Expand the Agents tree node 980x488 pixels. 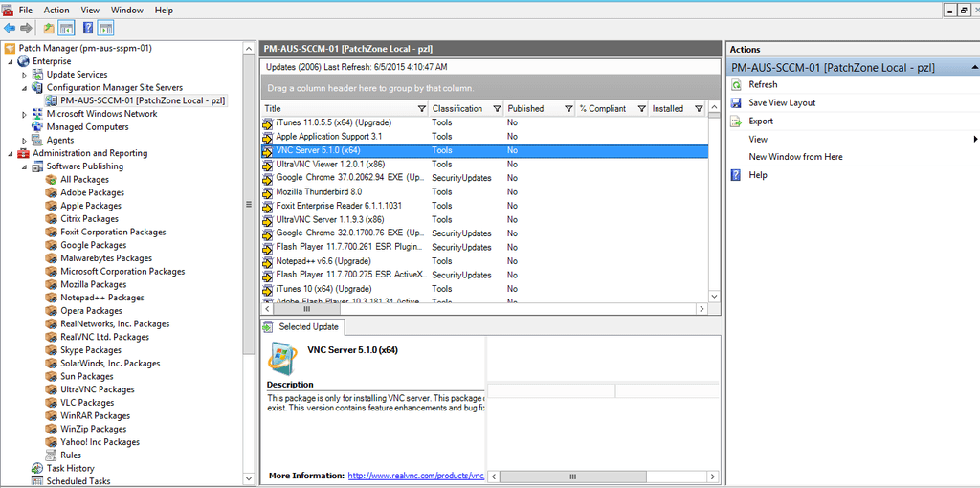click(24, 141)
